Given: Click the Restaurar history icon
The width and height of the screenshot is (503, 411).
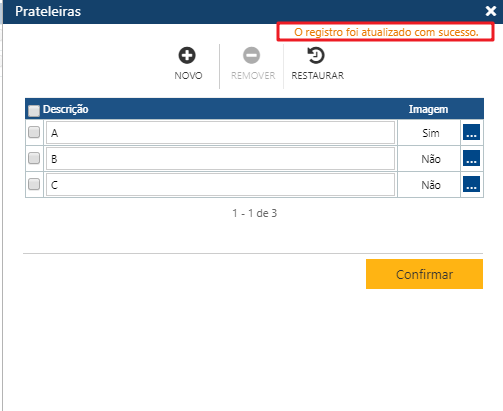Looking at the screenshot, I should click(x=316, y=55).
